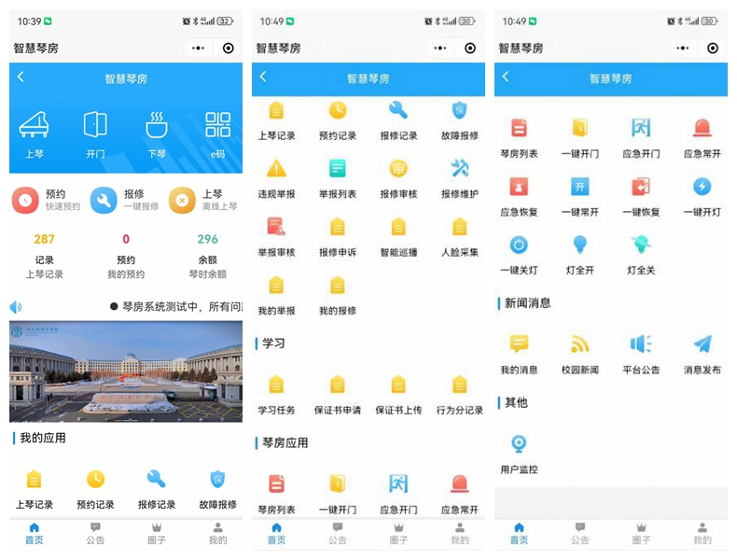Tap the 开门 door icon

click(x=95, y=125)
